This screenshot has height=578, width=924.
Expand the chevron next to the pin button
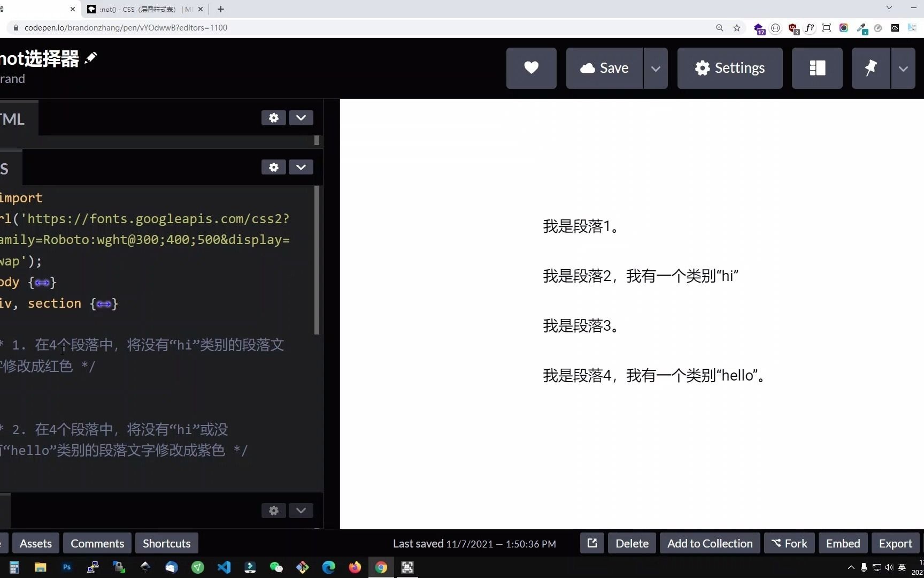coord(903,68)
